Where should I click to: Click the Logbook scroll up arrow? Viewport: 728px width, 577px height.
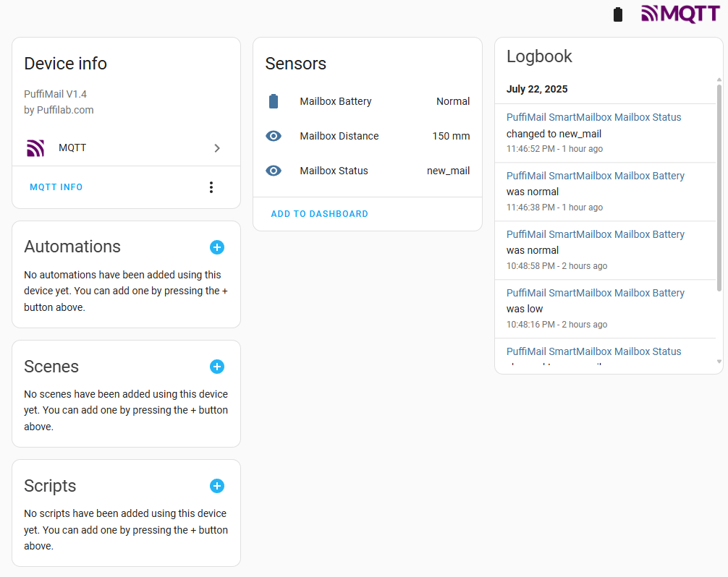coord(719,80)
